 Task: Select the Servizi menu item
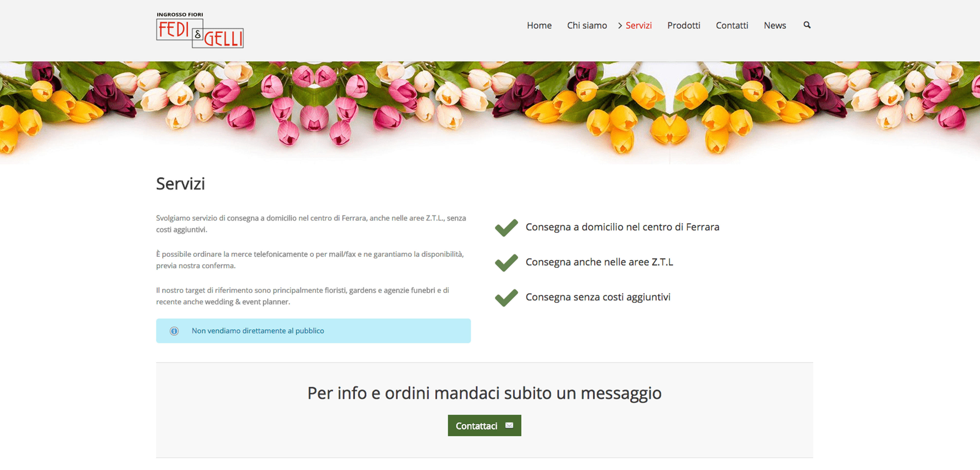tap(638, 26)
